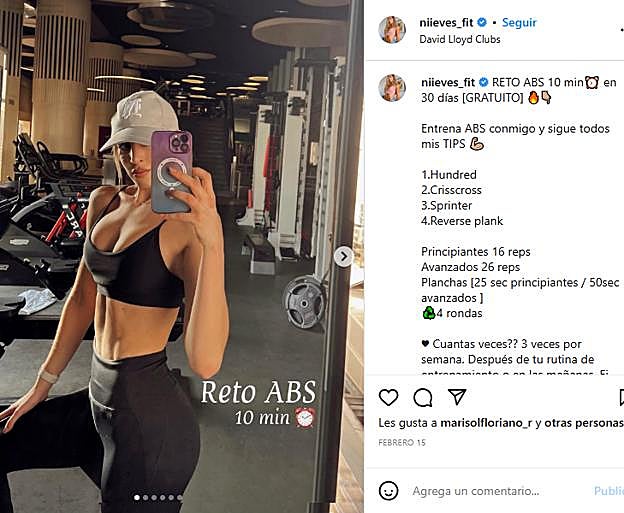Like the post with the heart icon
The height and width of the screenshot is (513, 624).
(x=388, y=397)
